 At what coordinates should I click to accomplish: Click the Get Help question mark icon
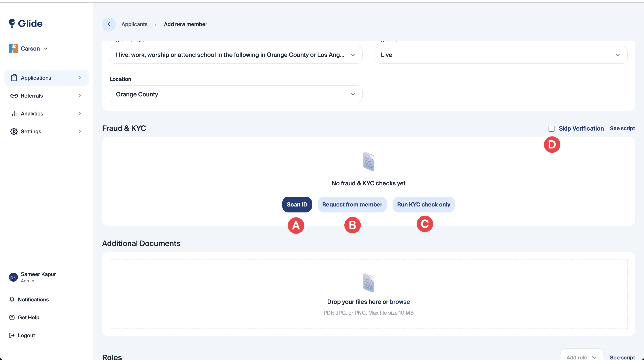tap(12, 317)
